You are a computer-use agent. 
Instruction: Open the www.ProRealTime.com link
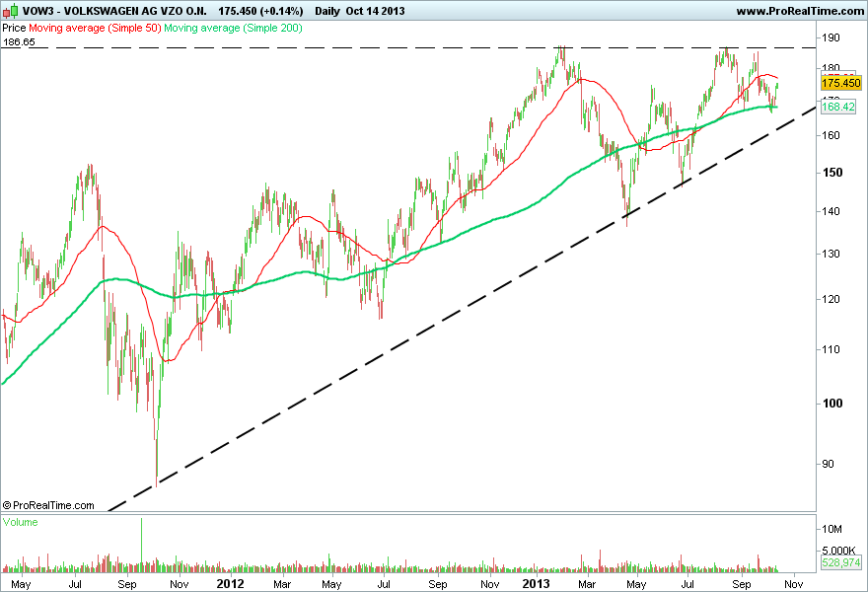pos(800,11)
